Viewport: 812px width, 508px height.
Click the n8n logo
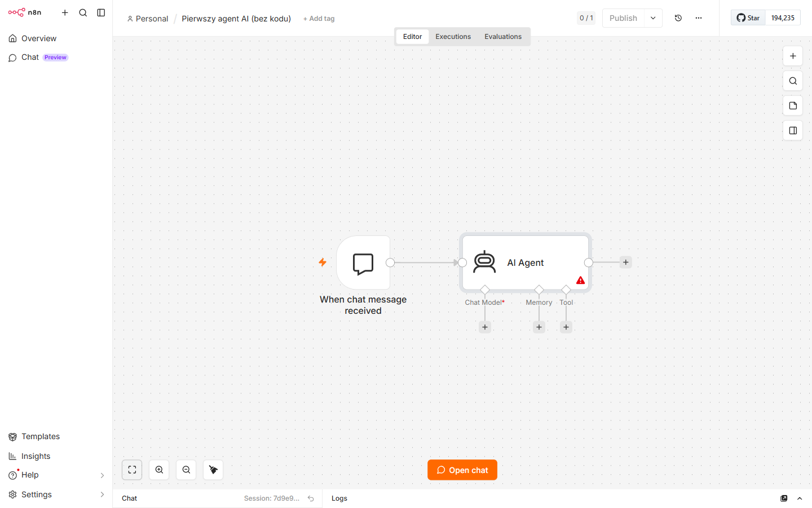24,12
